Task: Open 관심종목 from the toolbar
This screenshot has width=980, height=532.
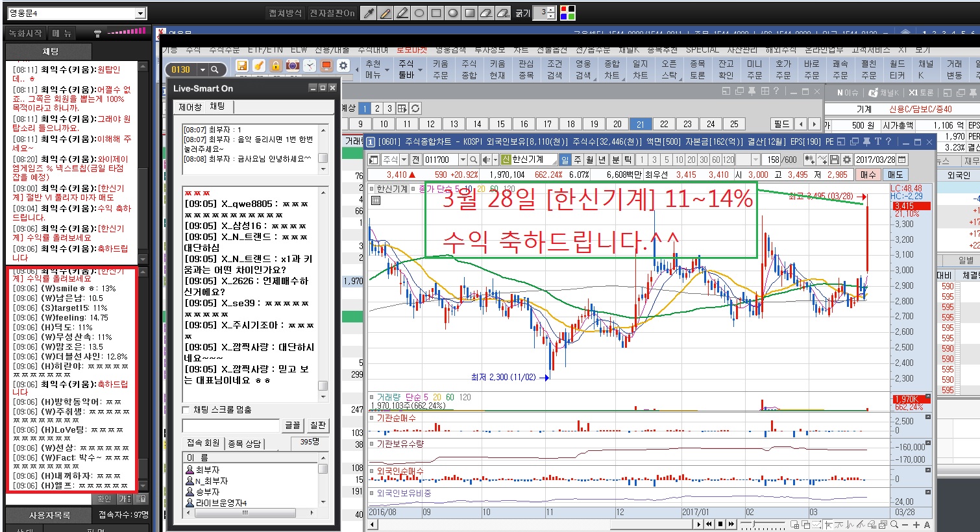Action: coord(526,69)
